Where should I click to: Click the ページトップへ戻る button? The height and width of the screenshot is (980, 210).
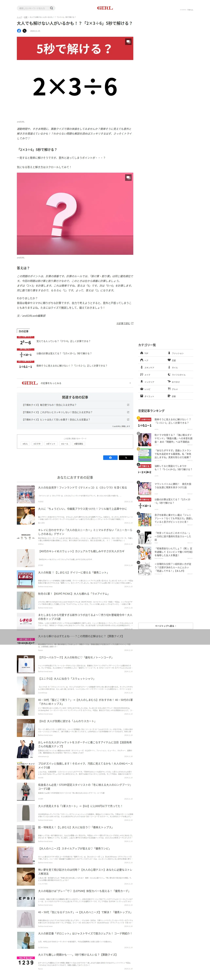165,626
